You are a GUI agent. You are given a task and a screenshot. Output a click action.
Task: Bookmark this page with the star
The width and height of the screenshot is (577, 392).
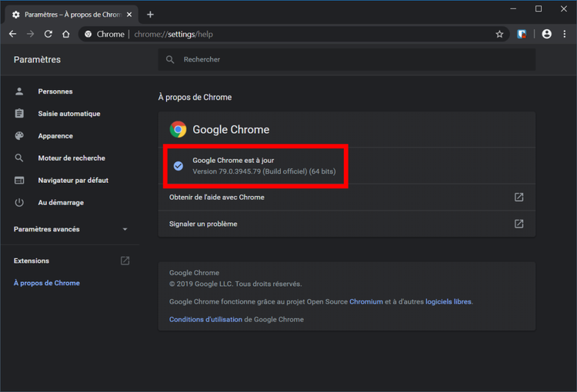499,34
